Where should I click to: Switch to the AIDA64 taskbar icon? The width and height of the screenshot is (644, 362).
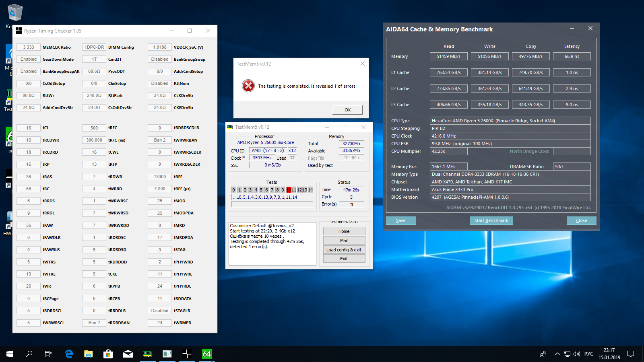pyautogui.click(x=206, y=354)
